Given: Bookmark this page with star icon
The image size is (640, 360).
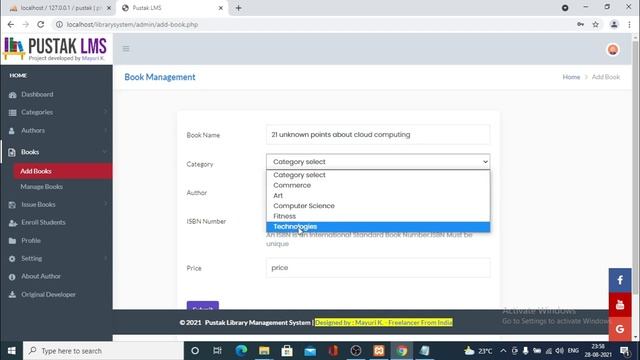Looking at the screenshot, I should coord(596,24).
